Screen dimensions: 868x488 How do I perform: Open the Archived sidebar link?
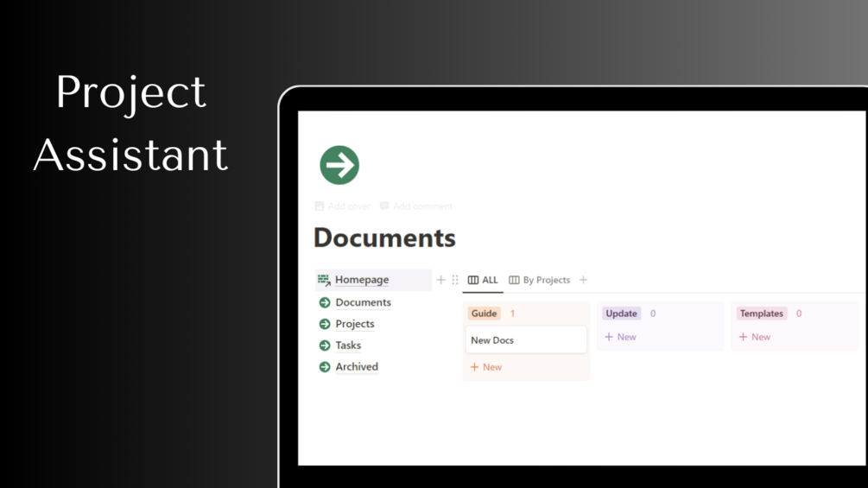click(x=357, y=367)
